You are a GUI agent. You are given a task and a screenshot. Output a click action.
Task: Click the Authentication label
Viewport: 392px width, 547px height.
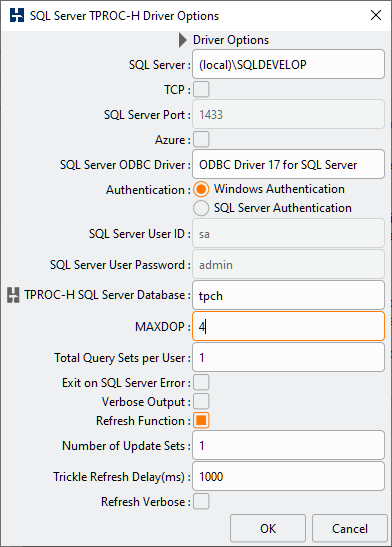tap(149, 190)
